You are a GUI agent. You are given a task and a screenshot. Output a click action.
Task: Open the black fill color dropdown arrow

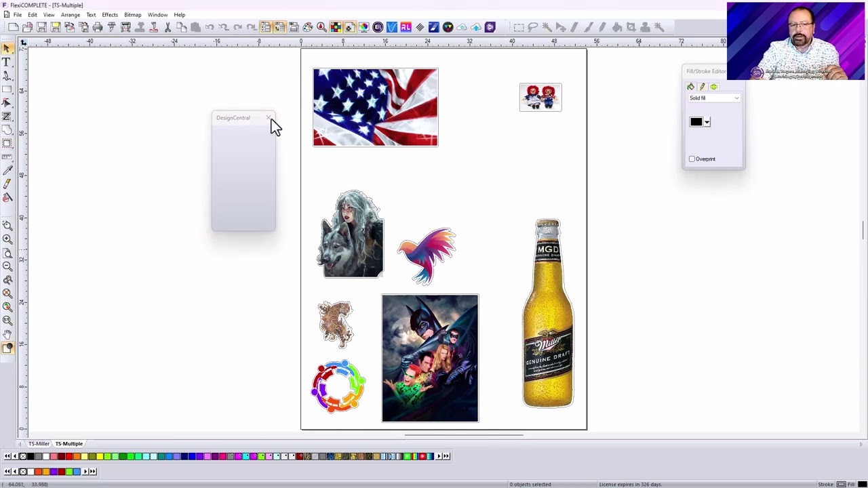[x=707, y=122]
